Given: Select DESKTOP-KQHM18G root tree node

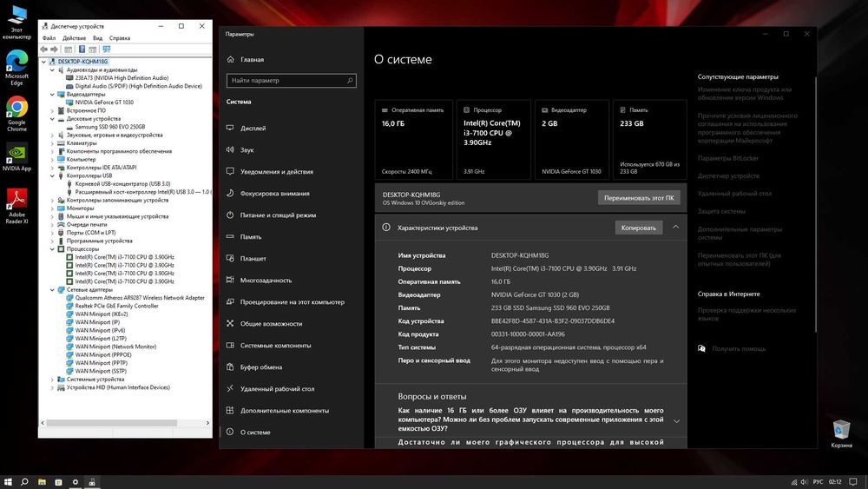Looking at the screenshot, I should tap(82, 62).
